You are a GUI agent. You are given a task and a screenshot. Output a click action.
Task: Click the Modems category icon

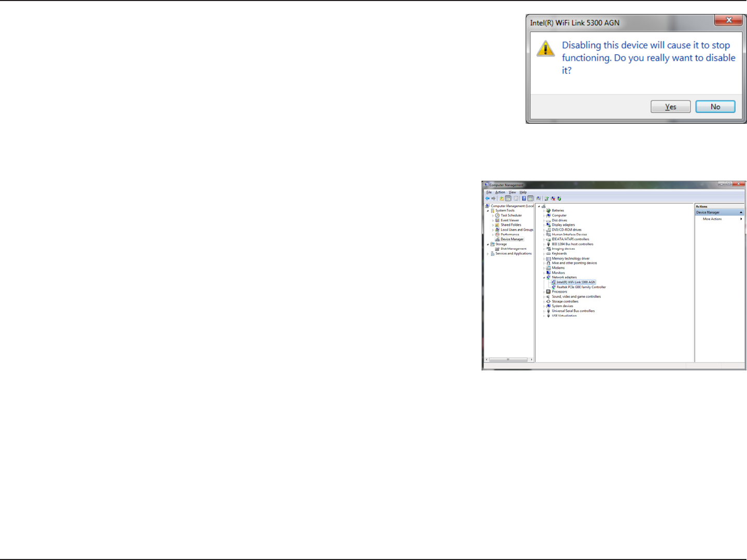coord(548,268)
